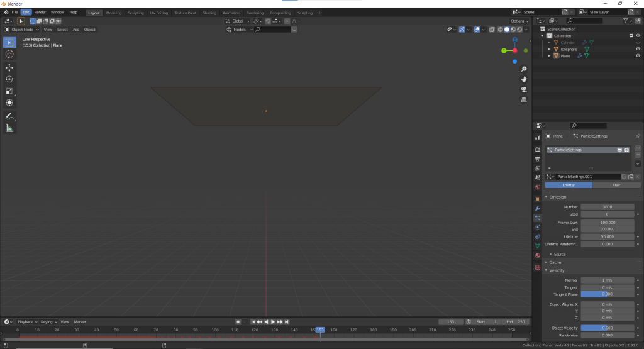Activate the Scale tool
This screenshot has height=349, width=644.
[x=9, y=91]
